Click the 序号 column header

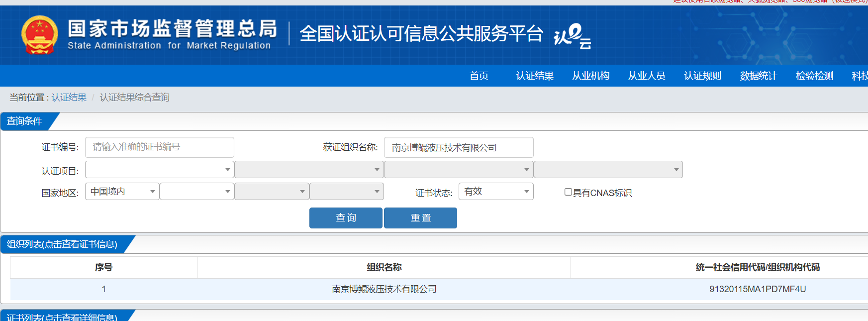[103, 267]
